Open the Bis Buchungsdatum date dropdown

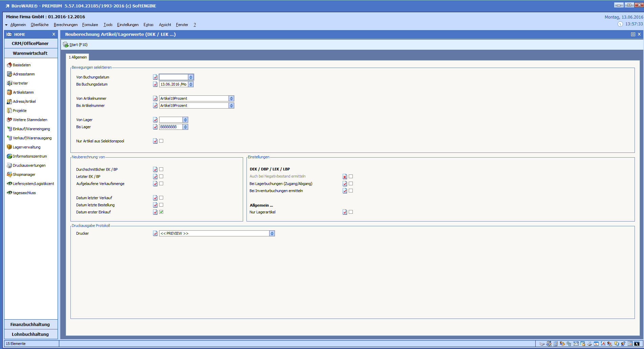coord(191,84)
